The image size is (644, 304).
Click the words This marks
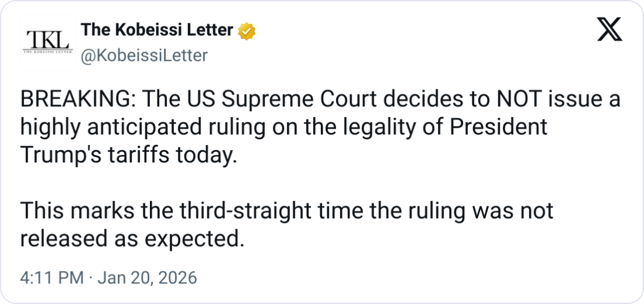[72, 210]
